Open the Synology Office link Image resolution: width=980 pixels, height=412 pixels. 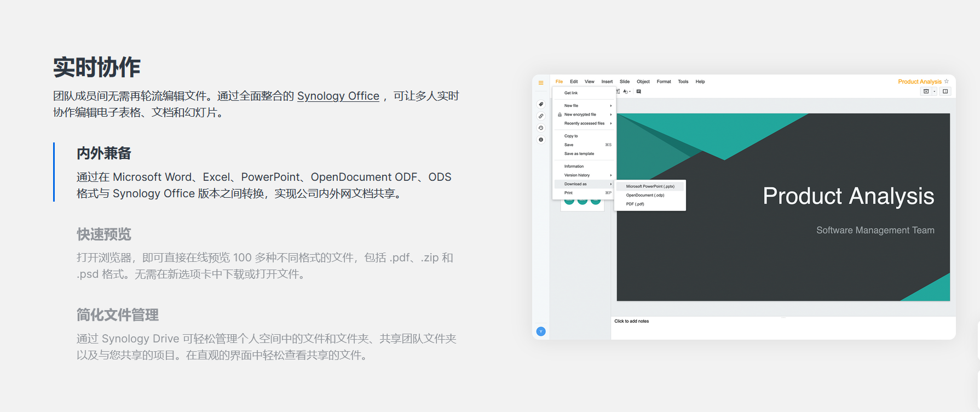[x=338, y=96]
